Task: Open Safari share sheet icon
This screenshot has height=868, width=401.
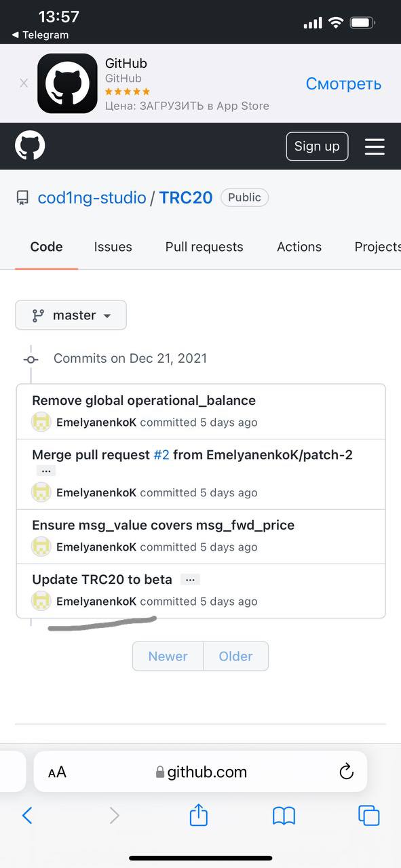Action: click(198, 814)
